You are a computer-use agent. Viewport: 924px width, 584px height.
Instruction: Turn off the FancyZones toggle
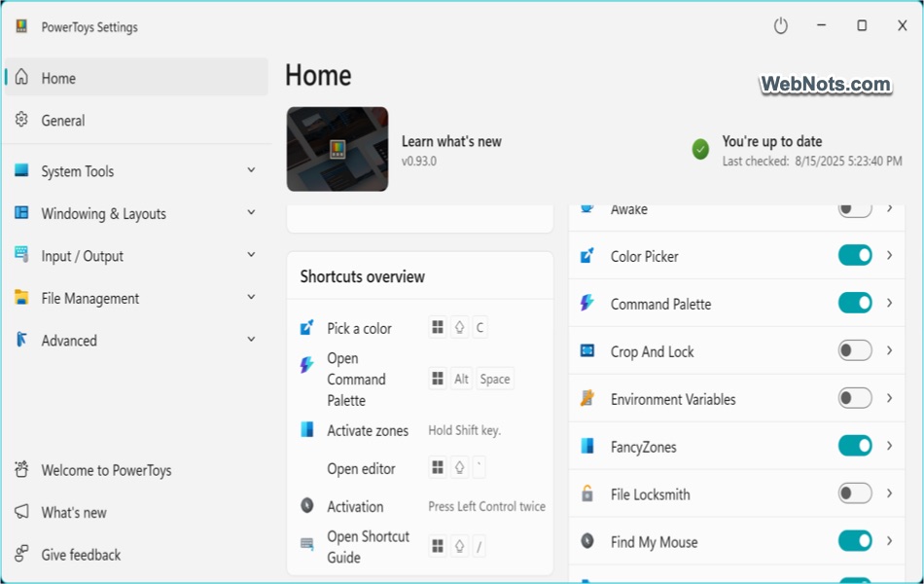855,446
